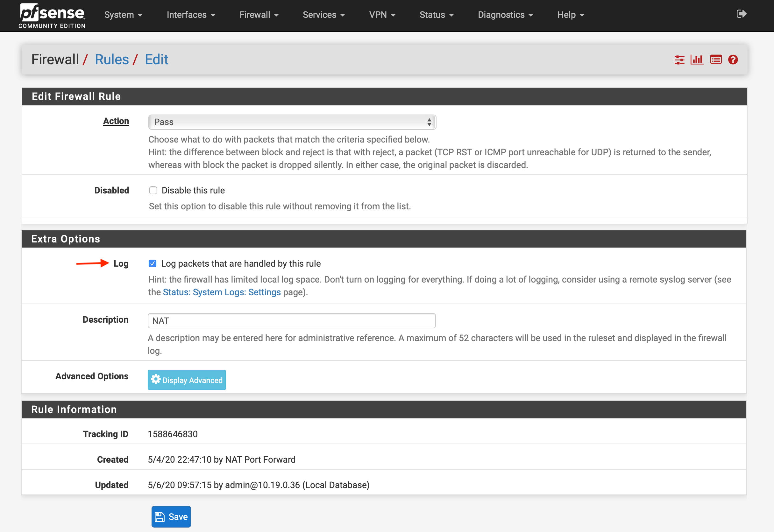774x532 pixels.
Task: Click the red help question-mark icon
Action: [x=733, y=60]
